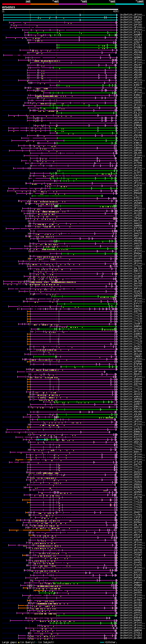Click UniRef100_Q25677 label

click(131, 42)
